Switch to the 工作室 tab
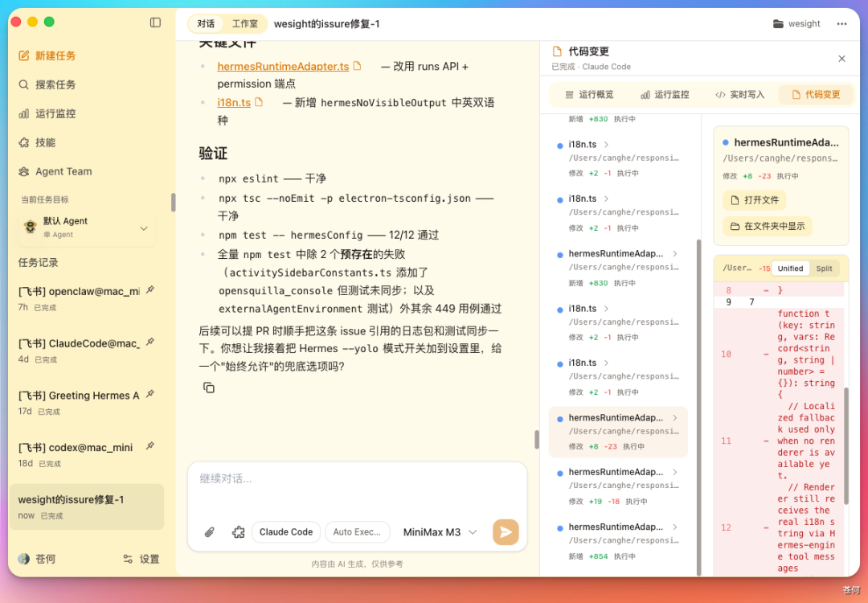The height and width of the screenshot is (603, 868). point(244,24)
